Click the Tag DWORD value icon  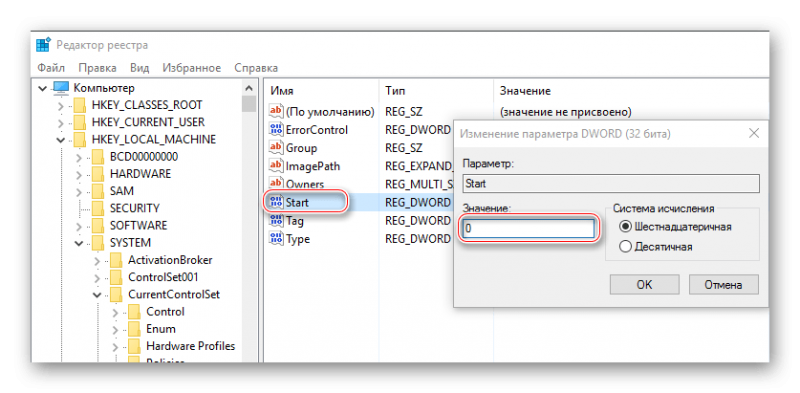[x=276, y=221]
